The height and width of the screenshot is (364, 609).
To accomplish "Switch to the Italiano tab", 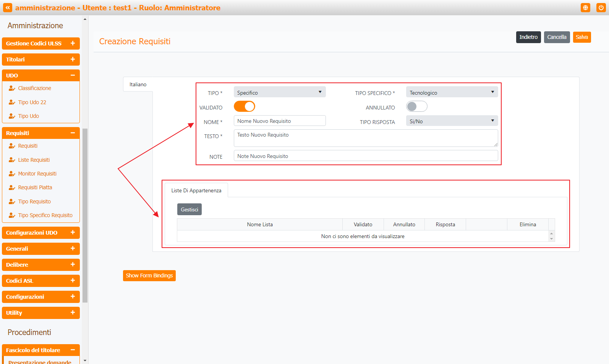I will coord(138,84).
